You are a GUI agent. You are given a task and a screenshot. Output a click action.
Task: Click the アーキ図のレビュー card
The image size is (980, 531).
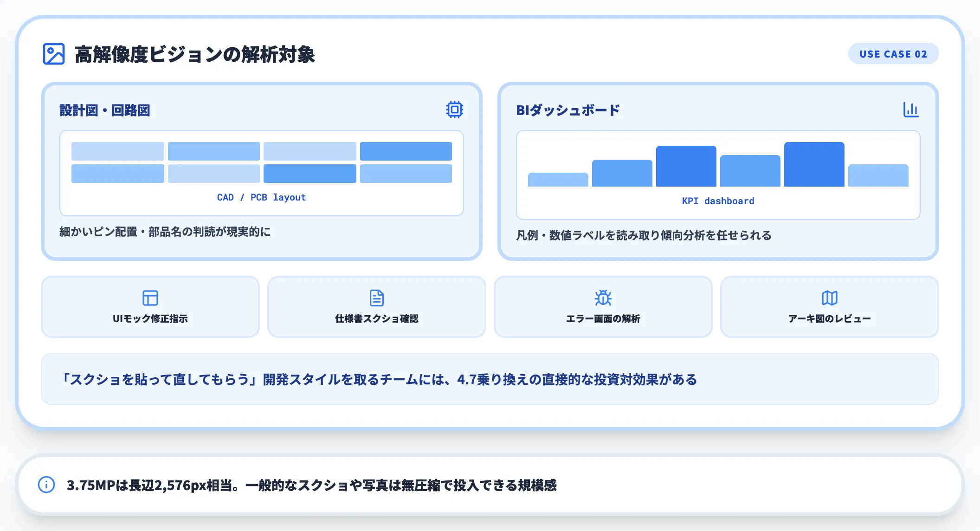click(830, 307)
